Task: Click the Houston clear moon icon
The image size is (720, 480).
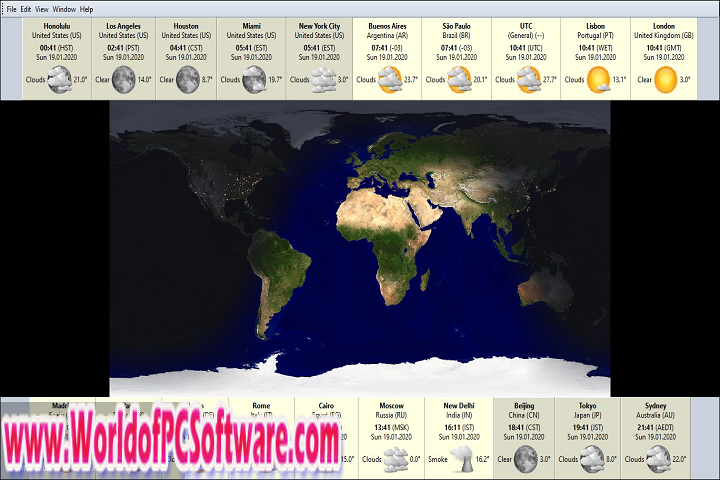Action: [x=188, y=79]
